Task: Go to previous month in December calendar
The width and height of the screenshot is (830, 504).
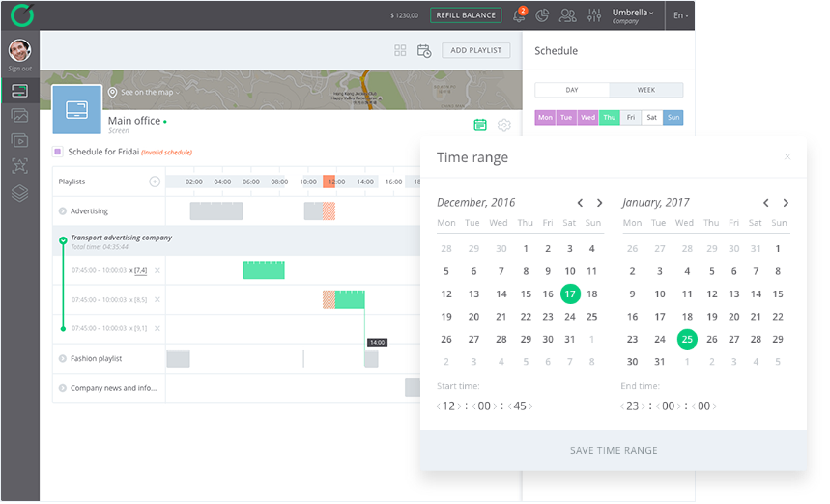Action: (580, 203)
